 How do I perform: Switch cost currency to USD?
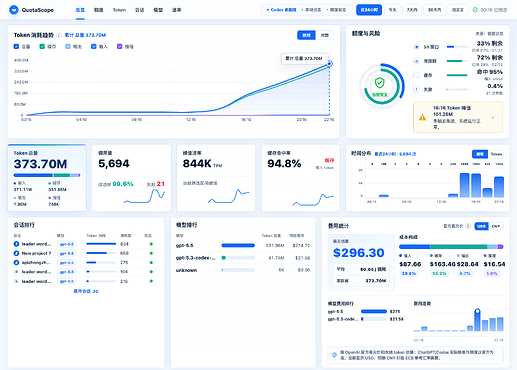(481, 226)
